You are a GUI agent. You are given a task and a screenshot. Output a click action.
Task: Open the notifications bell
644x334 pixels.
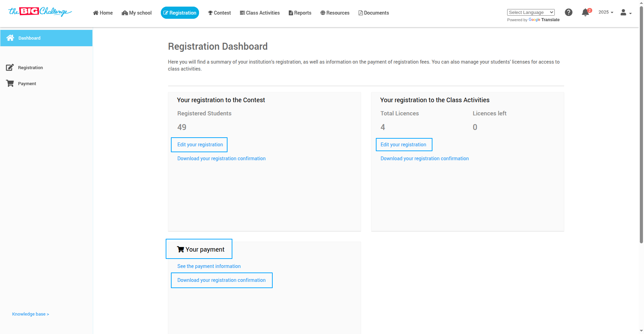[x=585, y=13]
